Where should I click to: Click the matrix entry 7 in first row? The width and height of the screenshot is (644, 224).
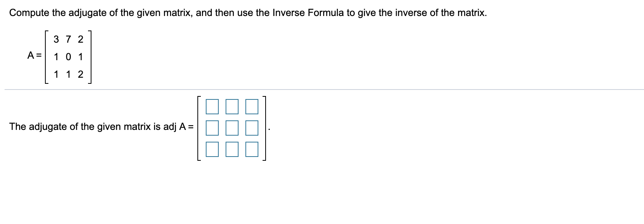(x=68, y=38)
